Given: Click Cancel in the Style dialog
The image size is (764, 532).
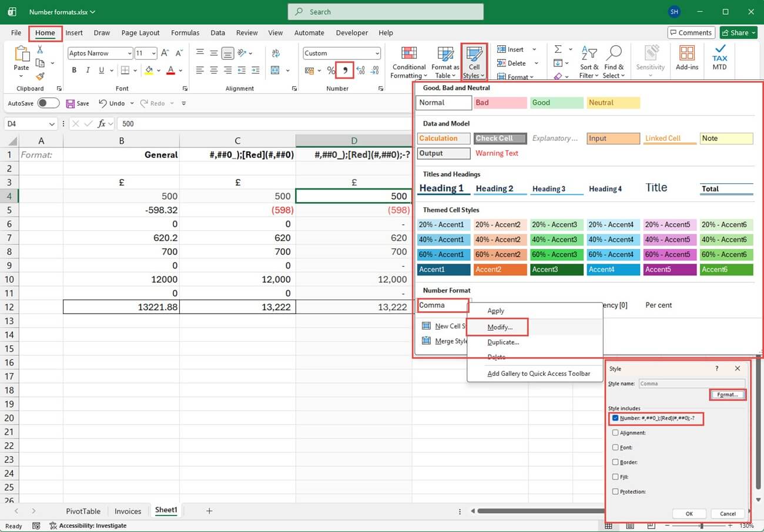Looking at the screenshot, I should (x=728, y=514).
